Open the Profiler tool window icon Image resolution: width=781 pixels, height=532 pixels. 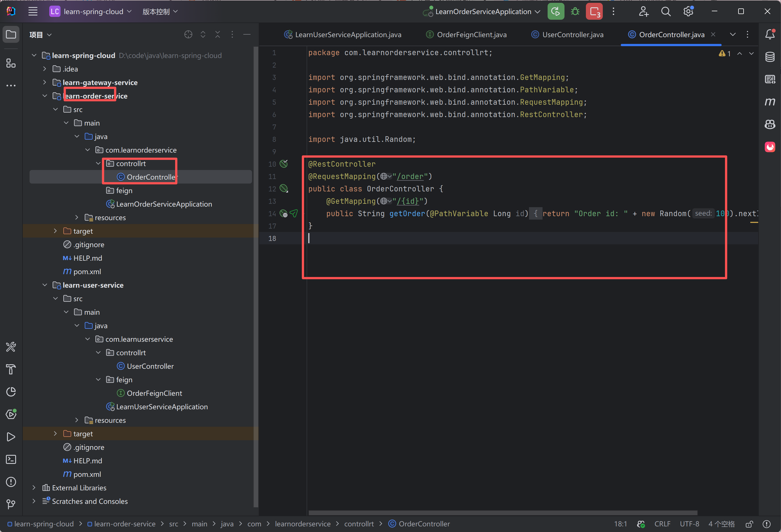(x=11, y=392)
